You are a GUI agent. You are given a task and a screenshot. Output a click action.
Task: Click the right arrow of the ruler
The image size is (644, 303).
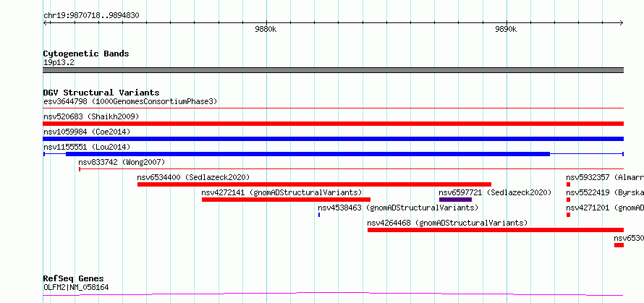pos(622,22)
